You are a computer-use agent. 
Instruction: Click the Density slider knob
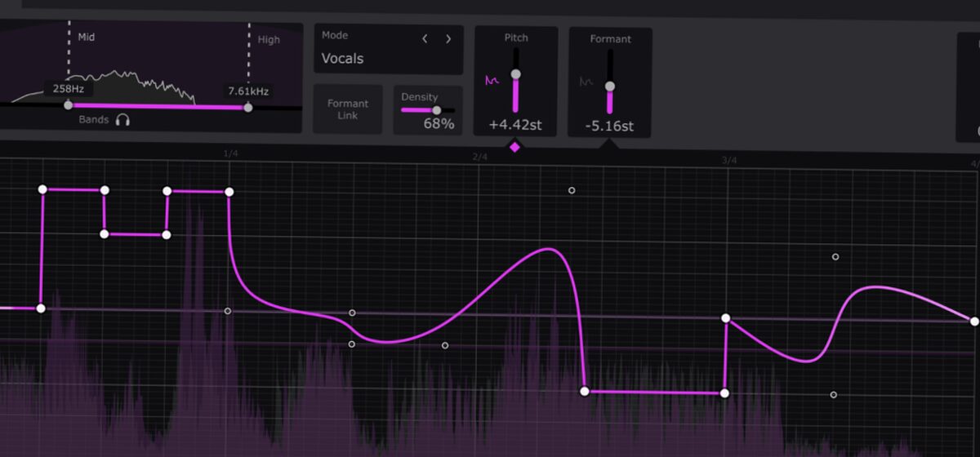pos(436,110)
